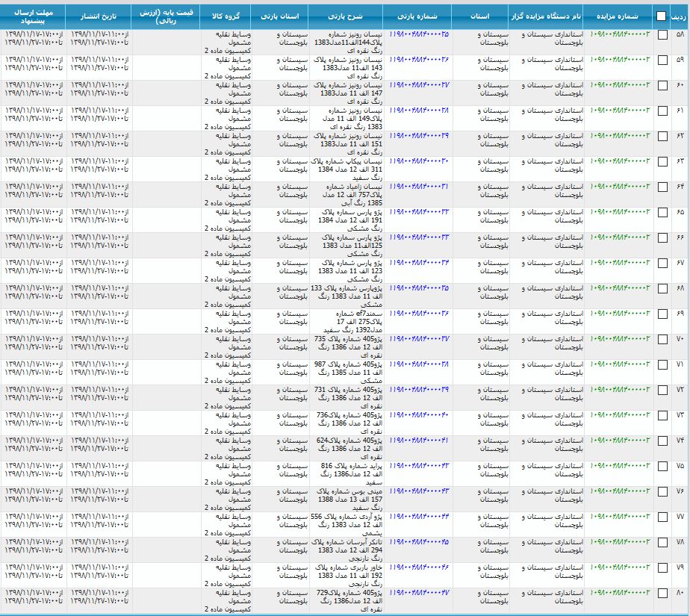Image resolution: width=690 pixels, height=616 pixels.
Task: Click party number link ending in 36
Action: (x=419, y=314)
